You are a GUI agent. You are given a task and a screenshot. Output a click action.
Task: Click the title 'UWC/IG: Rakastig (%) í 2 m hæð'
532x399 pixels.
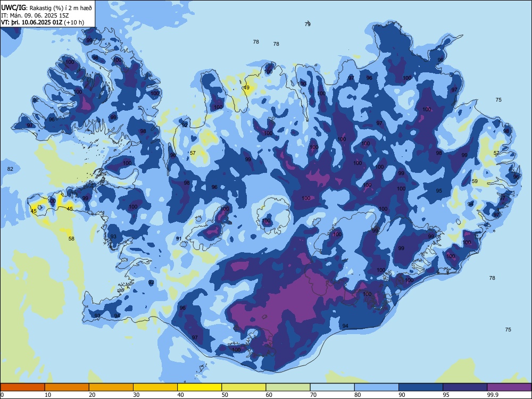pos(46,7)
